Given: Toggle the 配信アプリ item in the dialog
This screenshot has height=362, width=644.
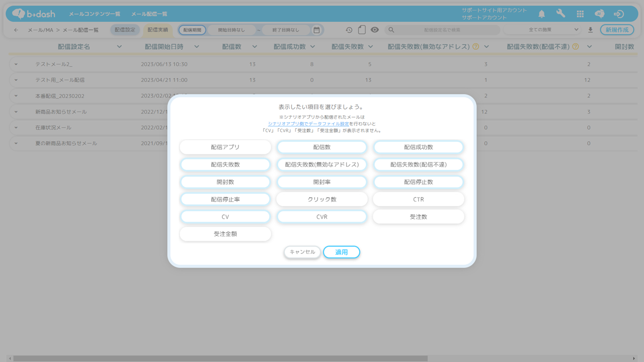Looking at the screenshot, I should point(225,147).
